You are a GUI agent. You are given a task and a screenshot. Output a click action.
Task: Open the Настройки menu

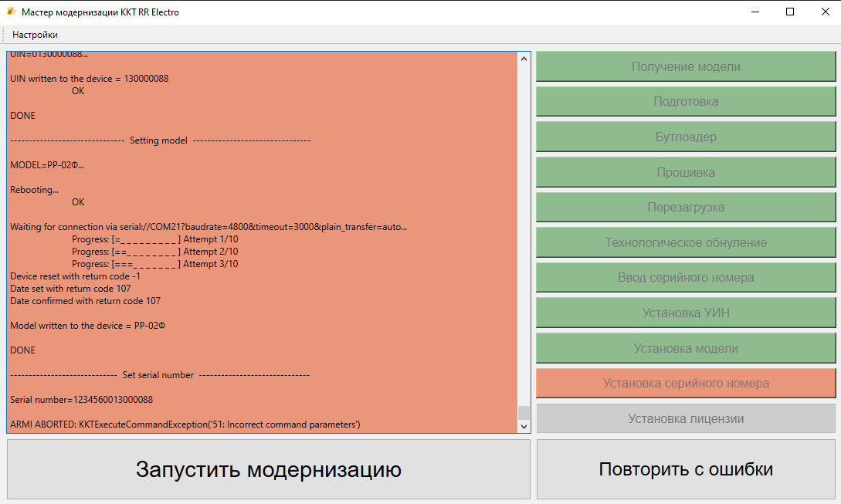click(35, 35)
